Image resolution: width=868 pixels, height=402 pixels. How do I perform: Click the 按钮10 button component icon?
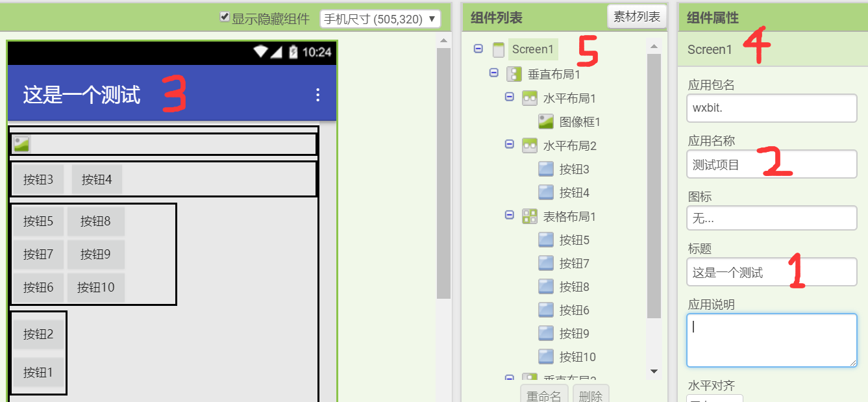click(x=546, y=357)
